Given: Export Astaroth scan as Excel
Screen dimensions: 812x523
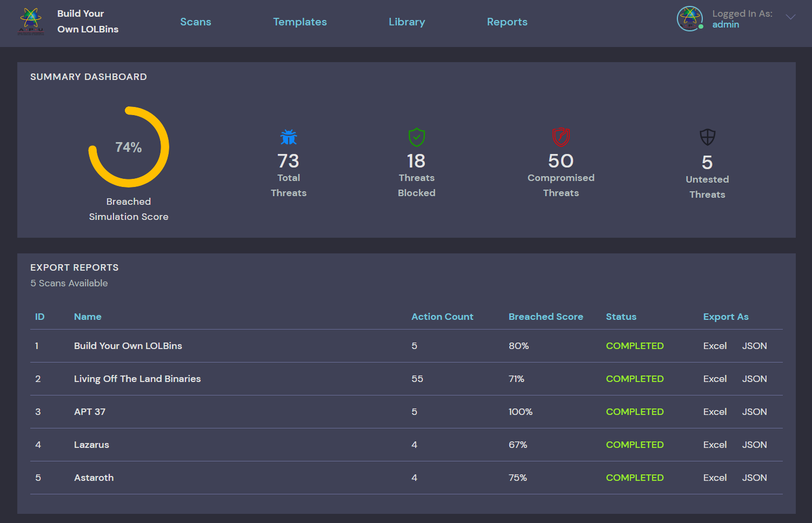Looking at the screenshot, I should (x=715, y=478).
